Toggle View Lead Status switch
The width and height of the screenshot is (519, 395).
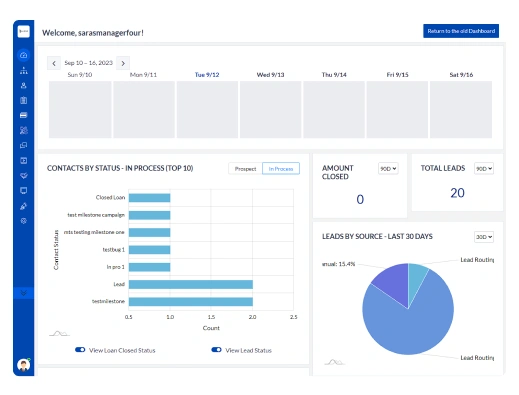pyautogui.click(x=216, y=350)
